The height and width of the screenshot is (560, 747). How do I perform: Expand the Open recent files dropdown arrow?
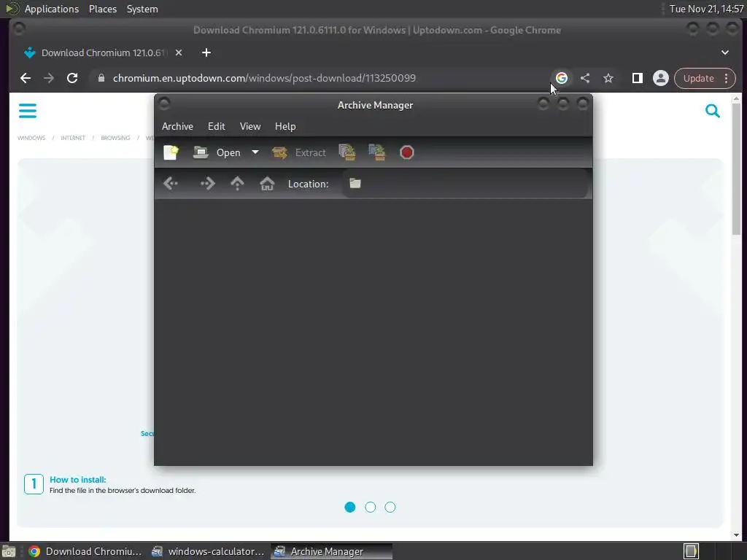(x=255, y=152)
